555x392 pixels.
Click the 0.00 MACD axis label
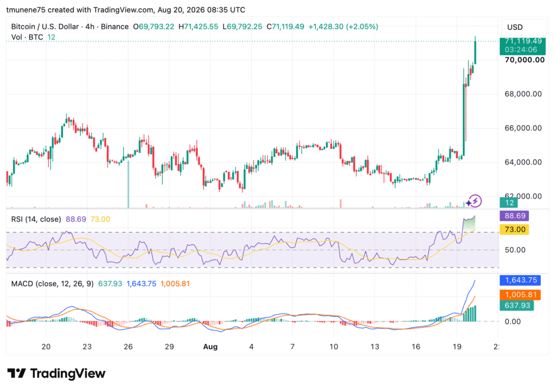[x=513, y=322]
